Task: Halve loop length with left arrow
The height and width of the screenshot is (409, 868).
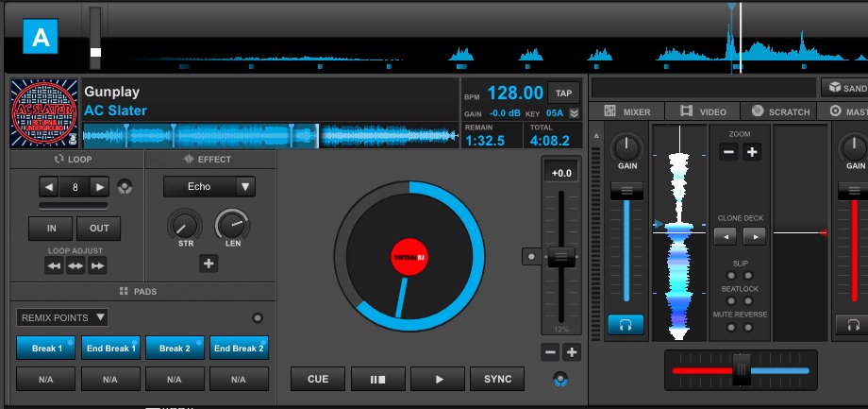Action: coord(49,187)
